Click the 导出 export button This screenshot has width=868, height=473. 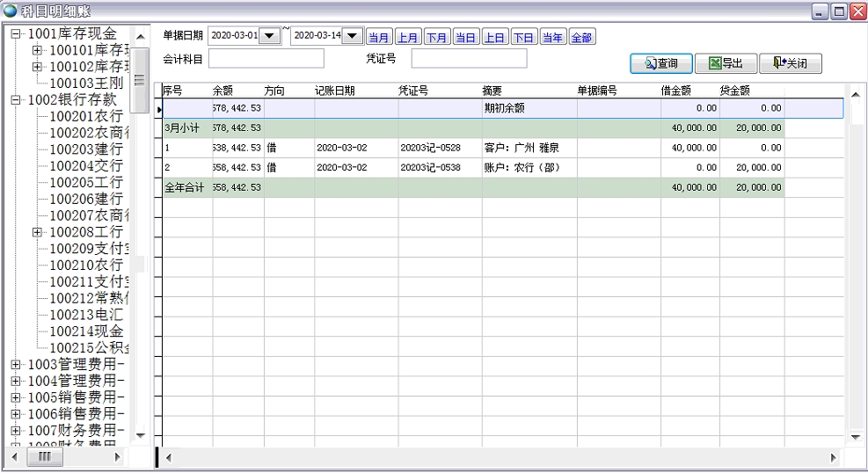725,63
